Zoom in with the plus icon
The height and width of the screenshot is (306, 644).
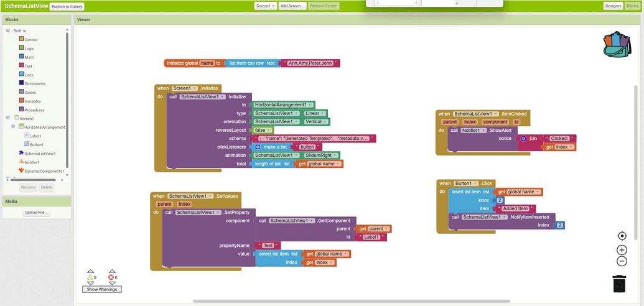[x=622, y=250]
